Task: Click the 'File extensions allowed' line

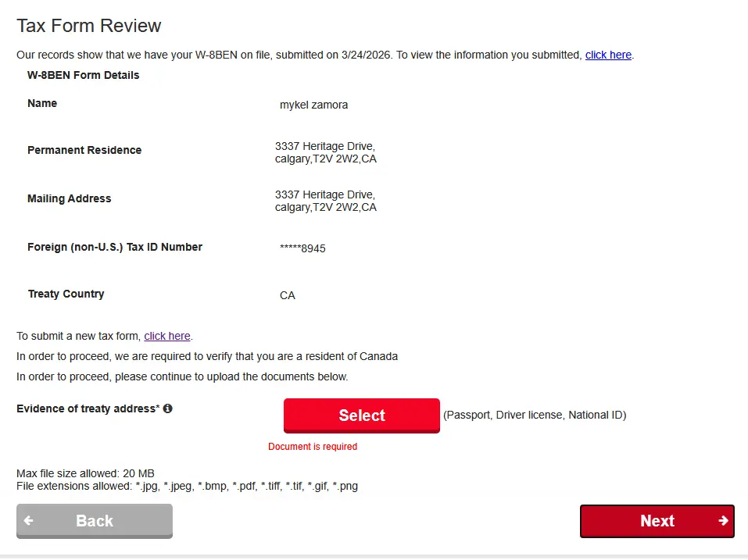Action: 187,486
